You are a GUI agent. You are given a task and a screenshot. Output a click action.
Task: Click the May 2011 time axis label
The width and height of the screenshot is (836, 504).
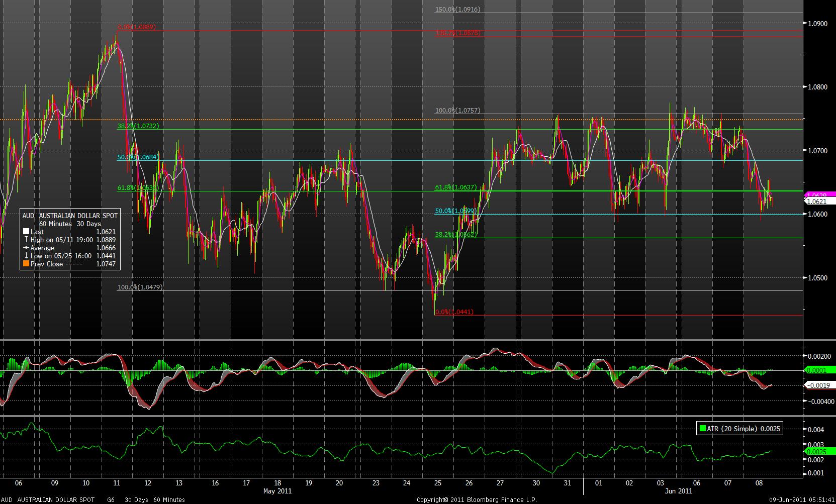tap(277, 491)
